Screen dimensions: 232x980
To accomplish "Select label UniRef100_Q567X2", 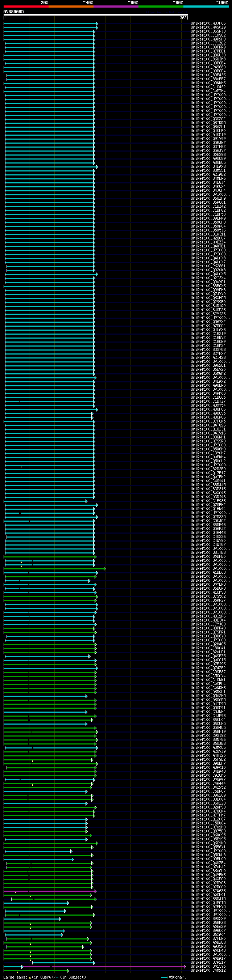I will pyautogui.click(x=208, y=322).
